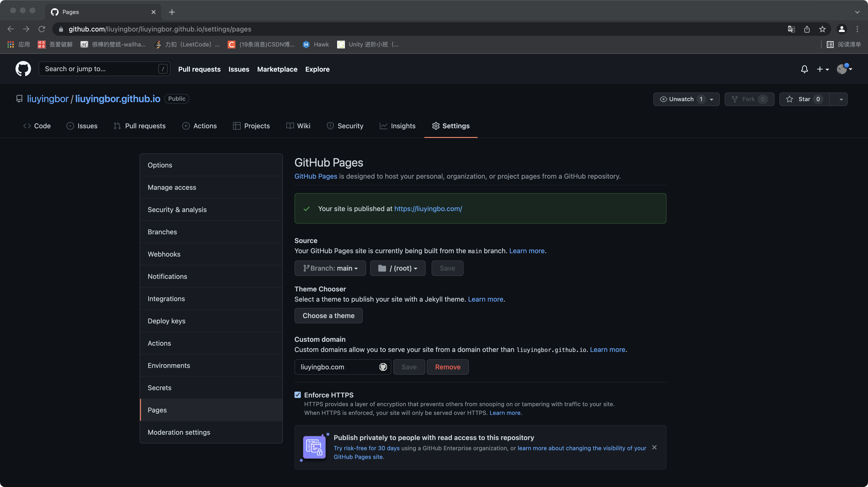The width and height of the screenshot is (868, 487).
Task: Open Security & analysis settings
Action: pos(211,209)
